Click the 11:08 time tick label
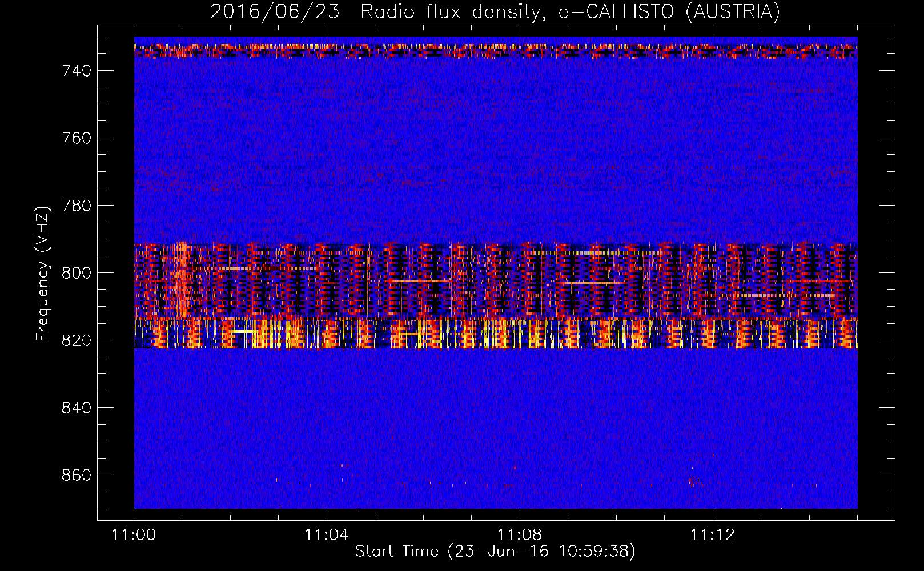 pos(520,535)
